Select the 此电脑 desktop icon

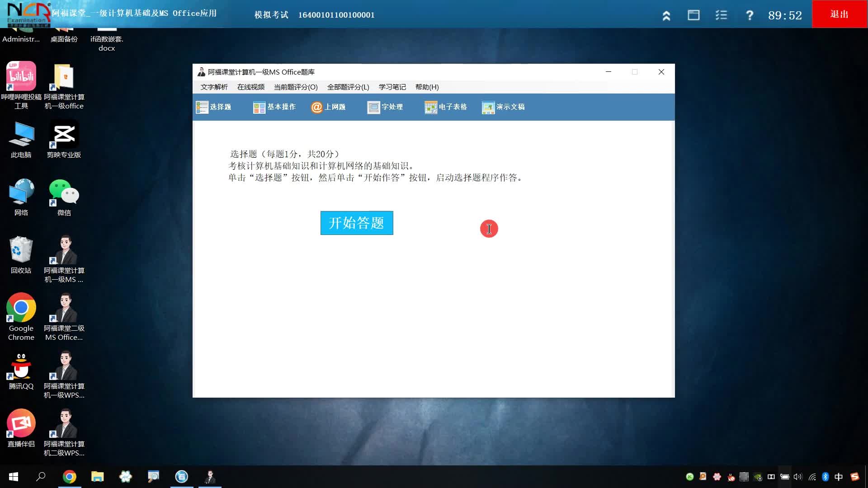coord(21,140)
